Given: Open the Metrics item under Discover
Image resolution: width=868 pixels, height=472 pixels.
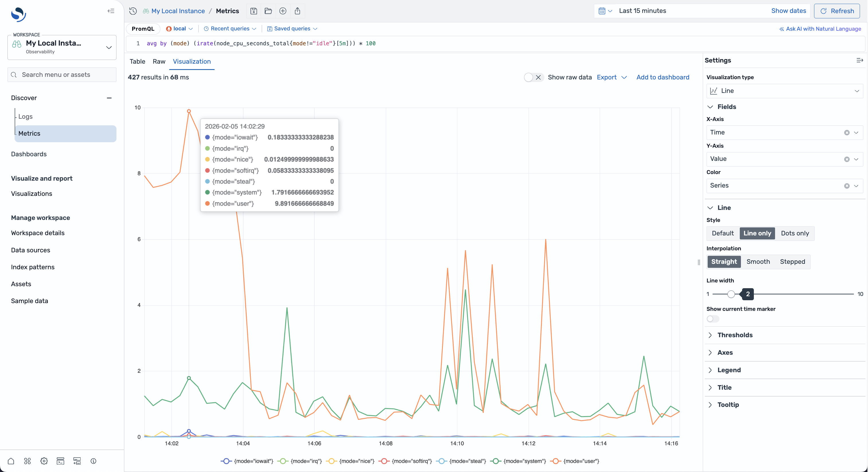Looking at the screenshot, I should (x=30, y=133).
